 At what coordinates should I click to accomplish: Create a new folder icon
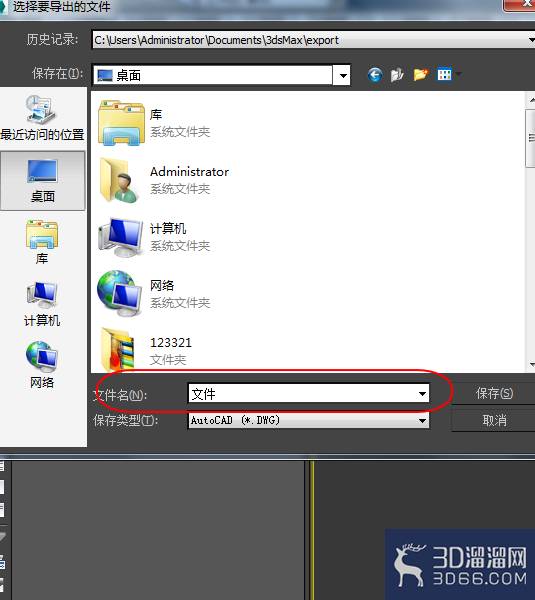pos(421,75)
